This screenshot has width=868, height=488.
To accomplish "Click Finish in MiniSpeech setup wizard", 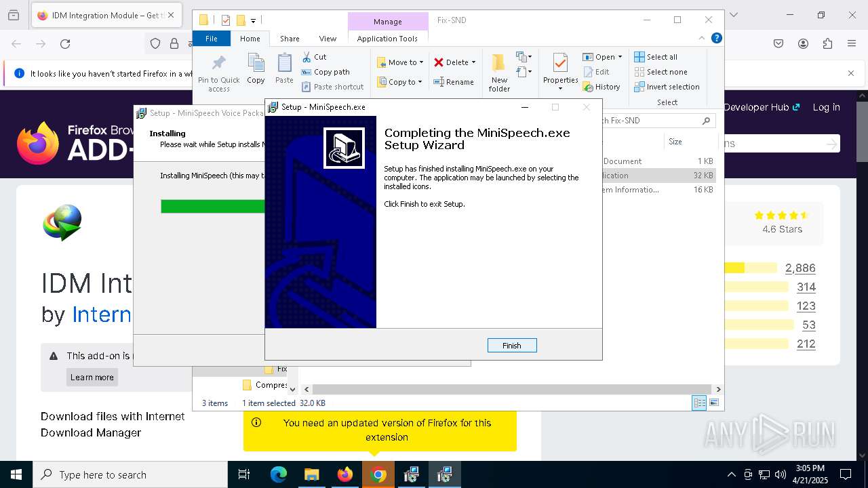I will click(512, 346).
